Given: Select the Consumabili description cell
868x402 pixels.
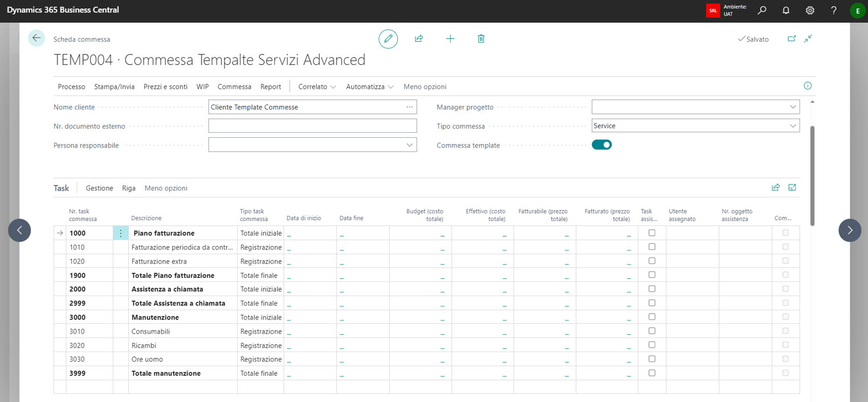Looking at the screenshot, I should pyautogui.click(x=182, y=331).
